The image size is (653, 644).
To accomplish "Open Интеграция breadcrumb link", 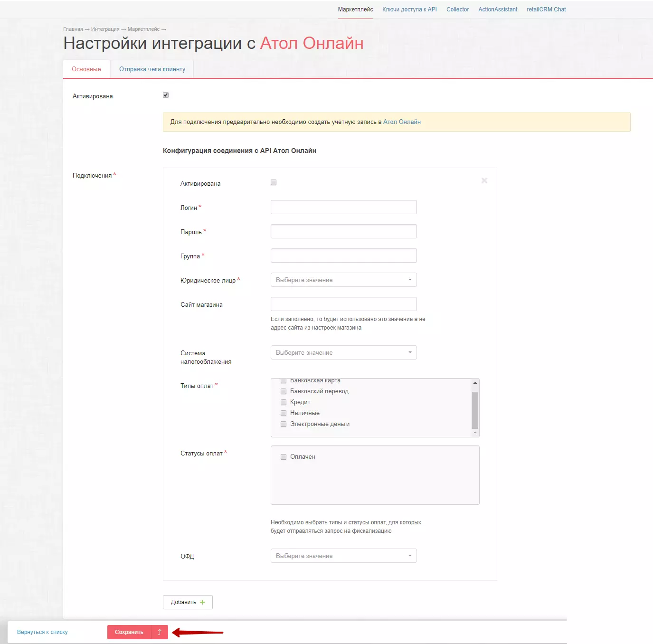I will [x=105, y=29].
